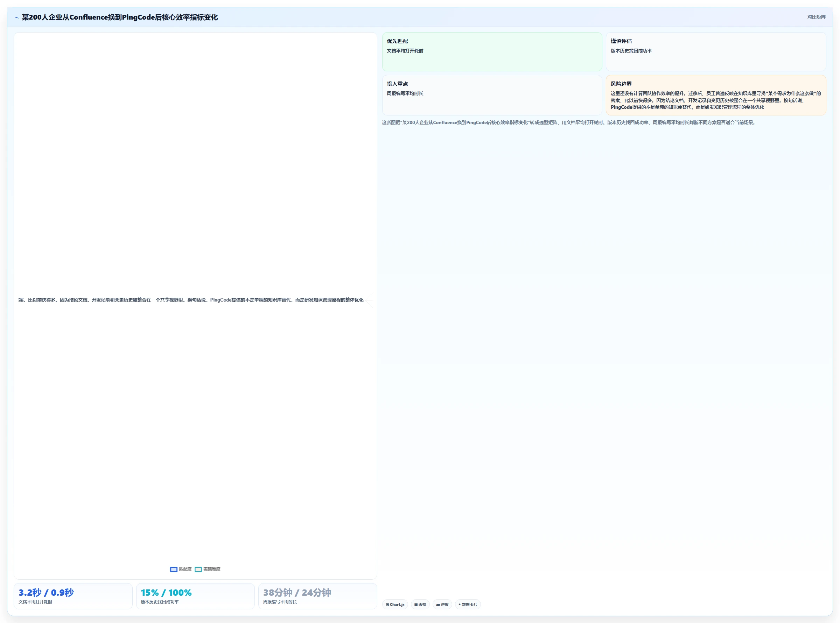Image resolution: width=840 pixels, height=623 pixels.
Task: Click the 数据卡片 tag chip
Action: click(x=468, y=604)
